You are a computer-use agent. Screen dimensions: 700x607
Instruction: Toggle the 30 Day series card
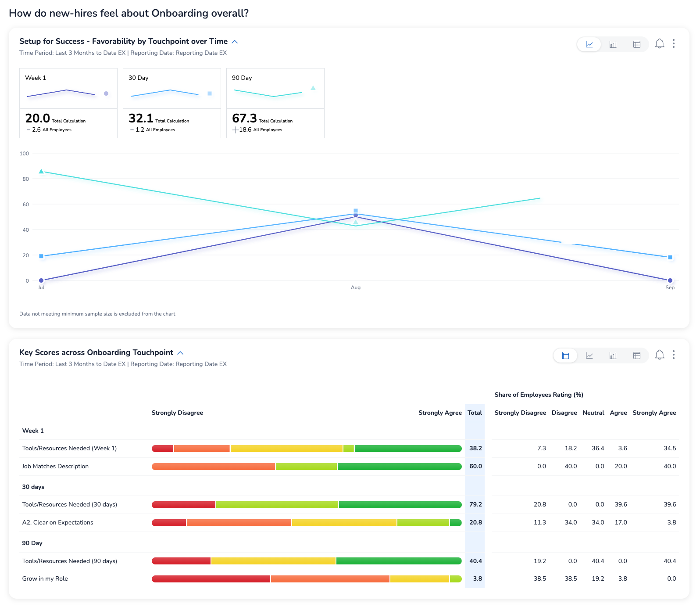[x=172, y=103]
